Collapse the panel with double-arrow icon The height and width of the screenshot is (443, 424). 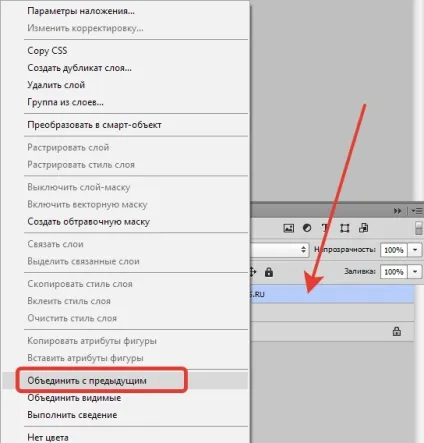point(397,211)
